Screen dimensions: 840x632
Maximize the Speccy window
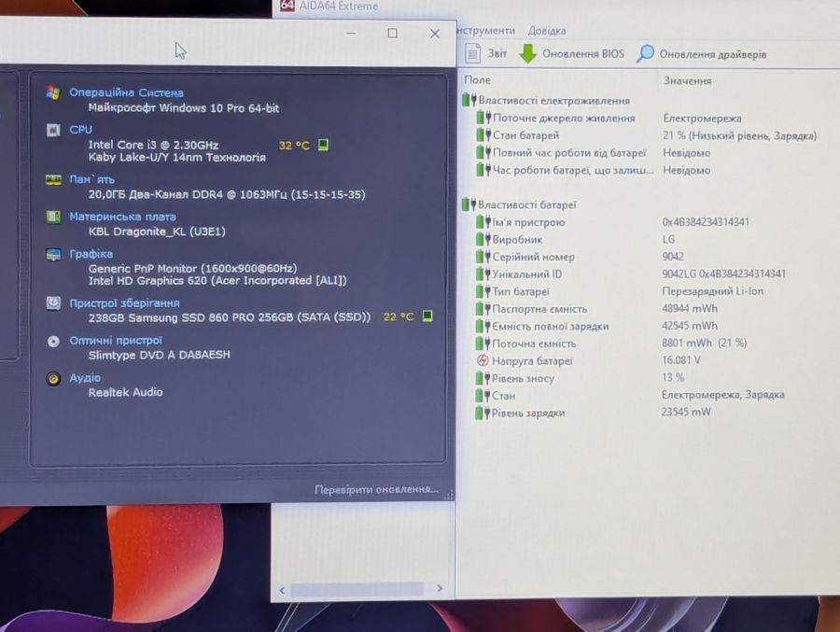pos(393,34)
